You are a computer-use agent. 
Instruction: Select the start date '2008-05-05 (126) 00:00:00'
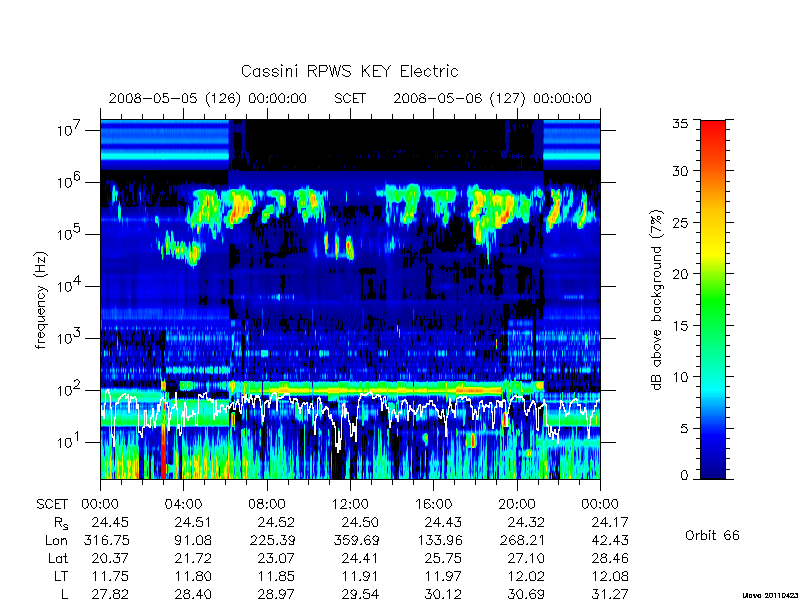click(x=208, y=98)
